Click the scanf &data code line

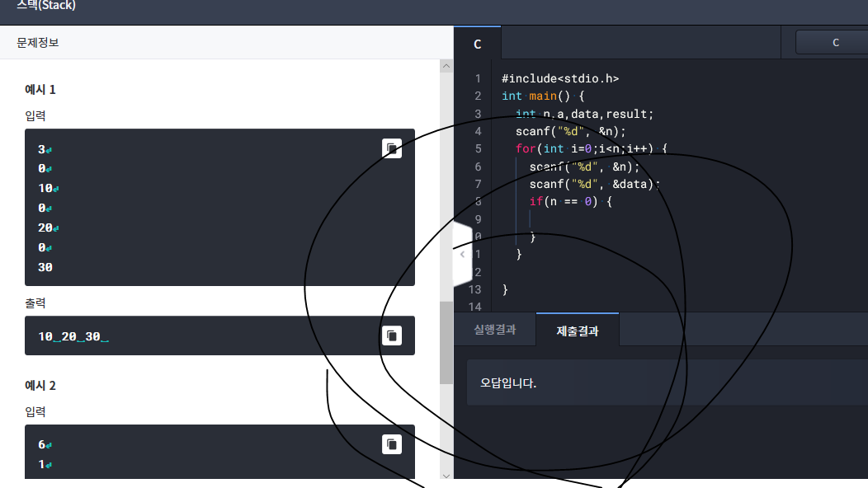pyautogui.click(x=595, y=184)
